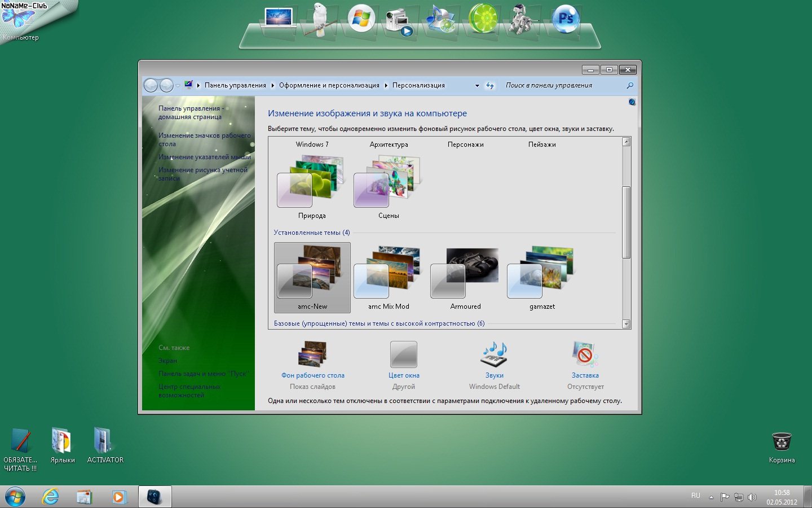Click the Персонализация breadcrumb item
812x508 pixels.
point(418,85)
